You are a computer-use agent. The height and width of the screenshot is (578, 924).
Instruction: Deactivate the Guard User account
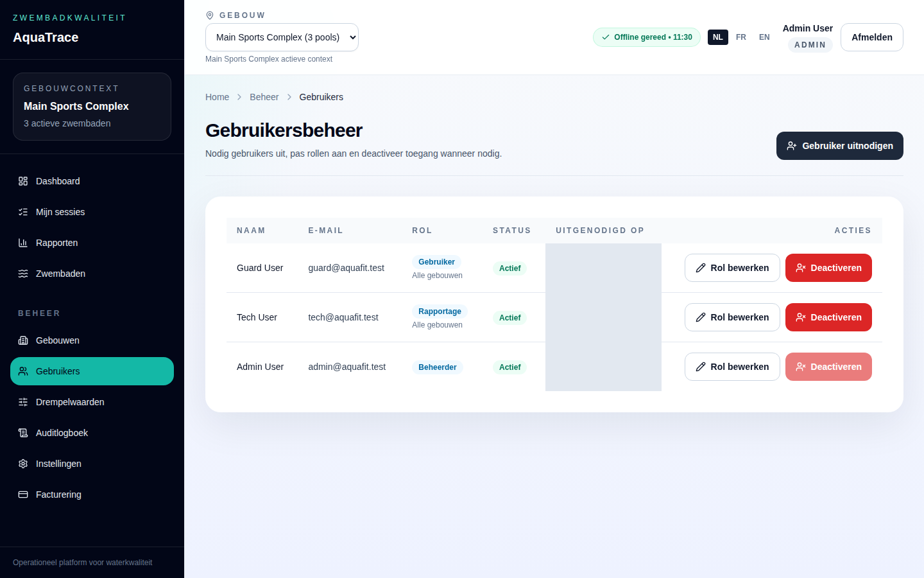point(828,268)
